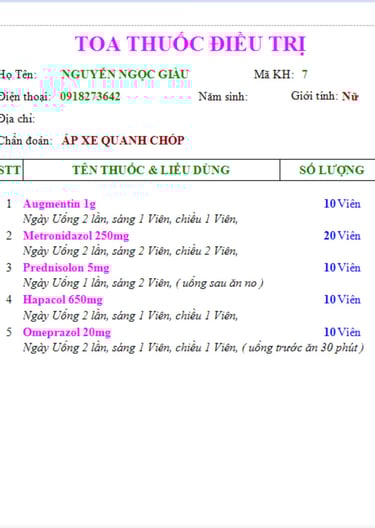The height and width of the screenshot is (528, 375).
Task: Click the 'Địa chỉ:' label
Action: click(17, 119)
